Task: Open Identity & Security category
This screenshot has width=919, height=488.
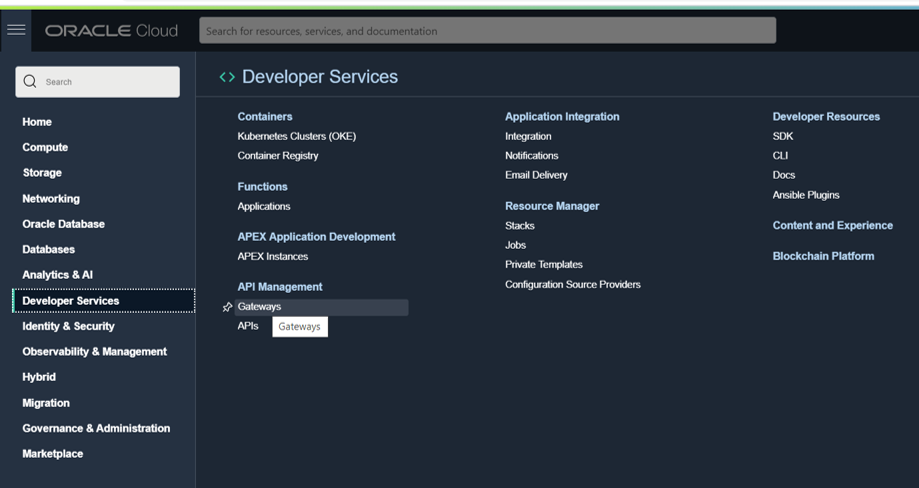Action: [69, 326]
